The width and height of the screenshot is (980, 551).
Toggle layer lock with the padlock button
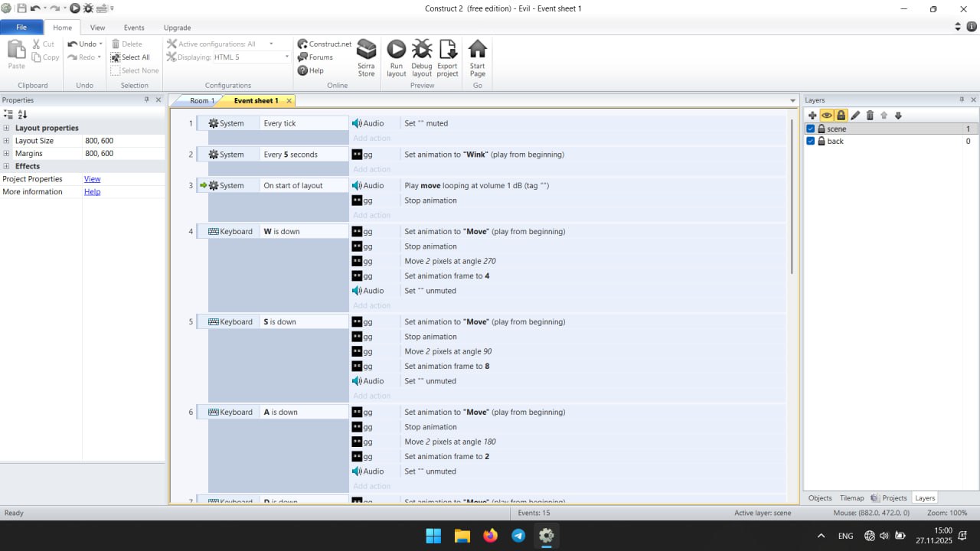841,116
